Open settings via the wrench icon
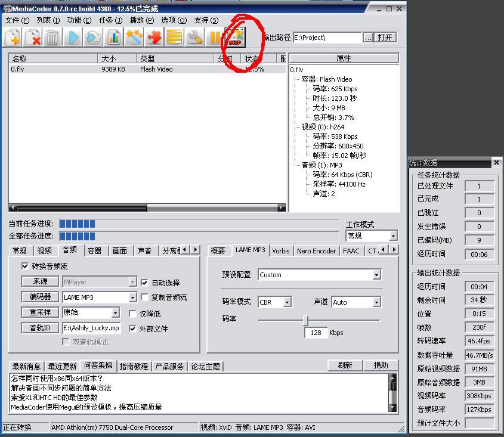Image resolution: width=504 pixels, height=437 pixels. (194, 37)
